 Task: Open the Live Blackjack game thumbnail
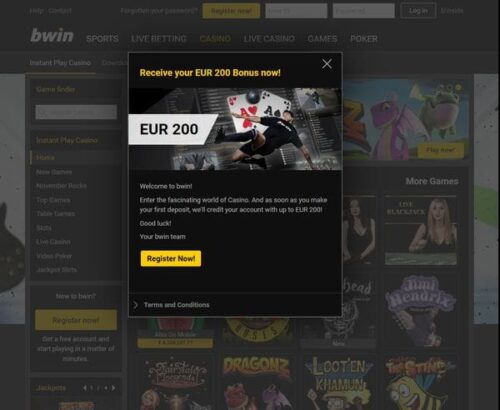(421, 230)
